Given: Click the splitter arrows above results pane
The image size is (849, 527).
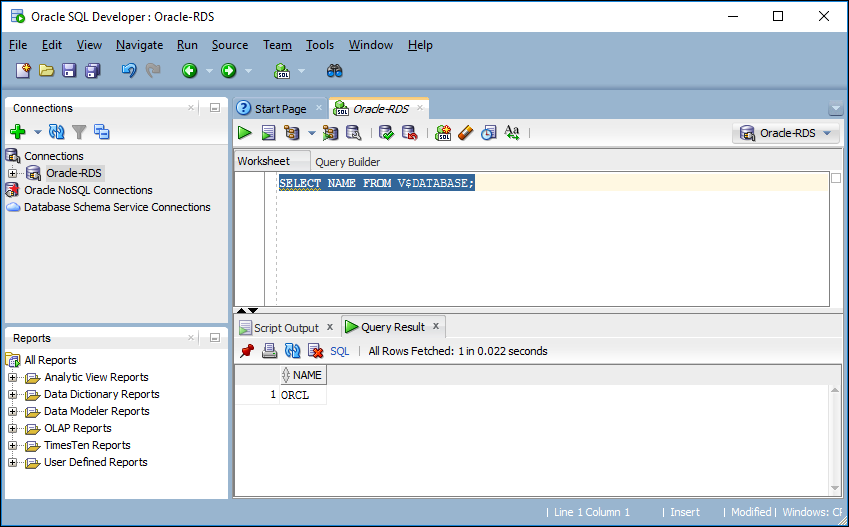Looking at the screenshot, I should pyautogui.click(x=246, y=311).
